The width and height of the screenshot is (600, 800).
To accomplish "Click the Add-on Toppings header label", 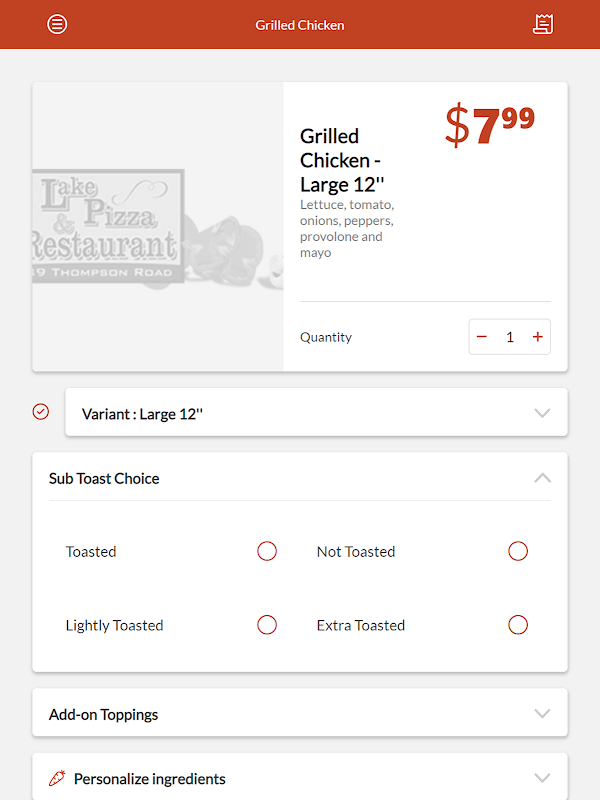I will pyautogui.click(x=104, y=714).
